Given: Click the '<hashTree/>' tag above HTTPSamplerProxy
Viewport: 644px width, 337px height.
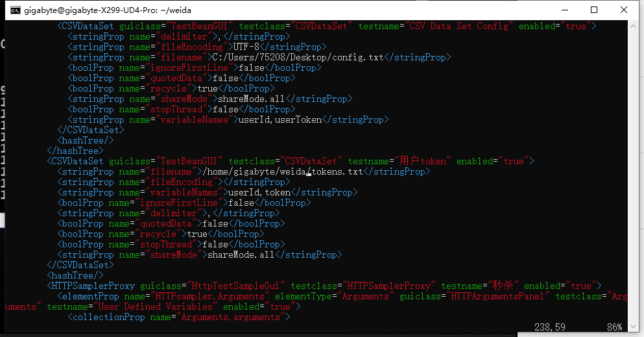Looking at the screenshot, I should click(75, 275).
